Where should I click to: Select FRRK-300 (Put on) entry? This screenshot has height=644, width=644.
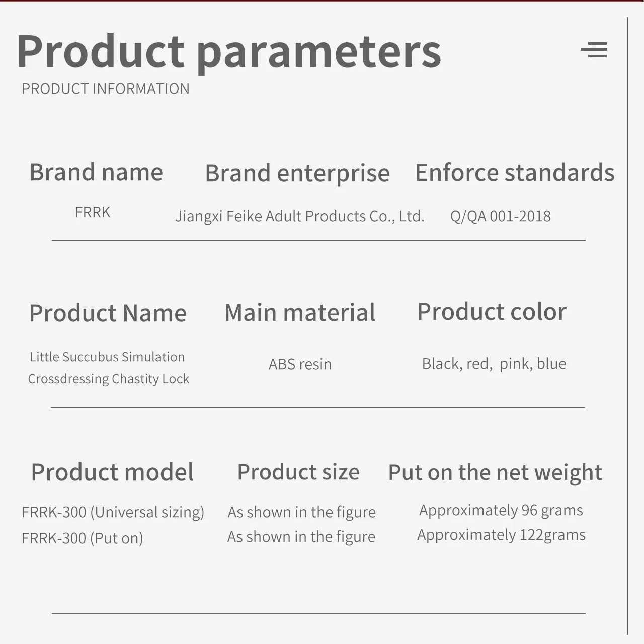[83, 538]
